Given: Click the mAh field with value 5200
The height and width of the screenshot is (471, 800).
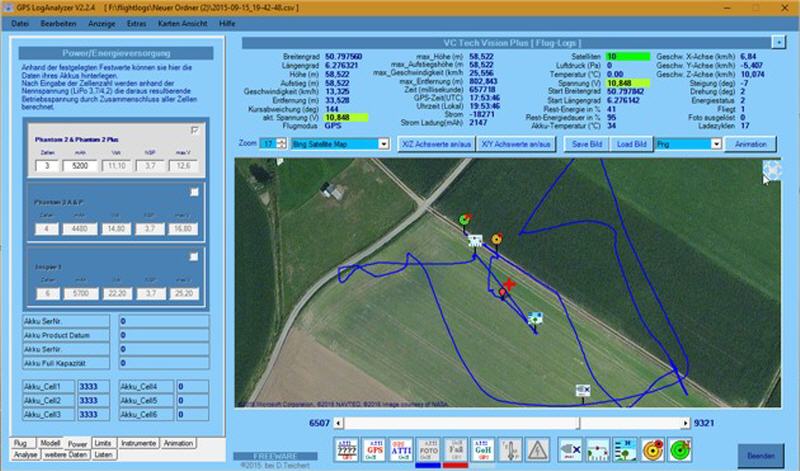Looking at the screenshot, I should (80, 165).
